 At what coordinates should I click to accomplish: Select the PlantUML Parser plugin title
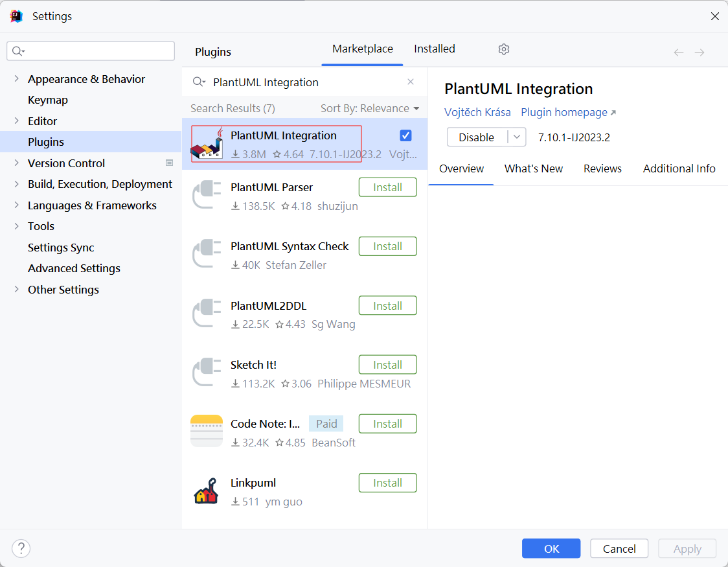pos(271,187)
